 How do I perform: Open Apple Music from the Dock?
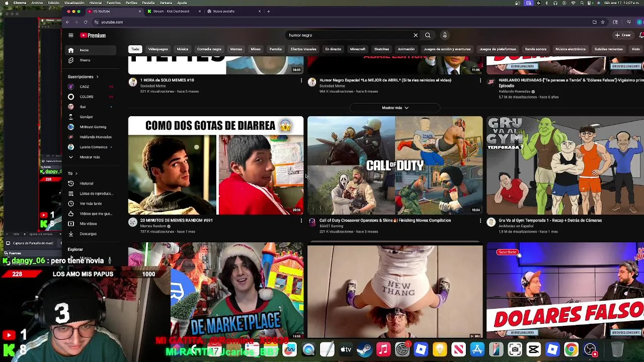pyautogui.click(x=383, y=349)
